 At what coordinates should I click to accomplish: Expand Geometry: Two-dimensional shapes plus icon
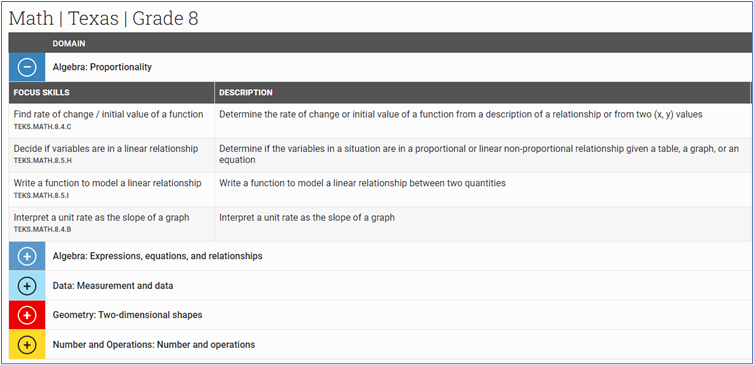pyautogui.click(x=27, y=315)
